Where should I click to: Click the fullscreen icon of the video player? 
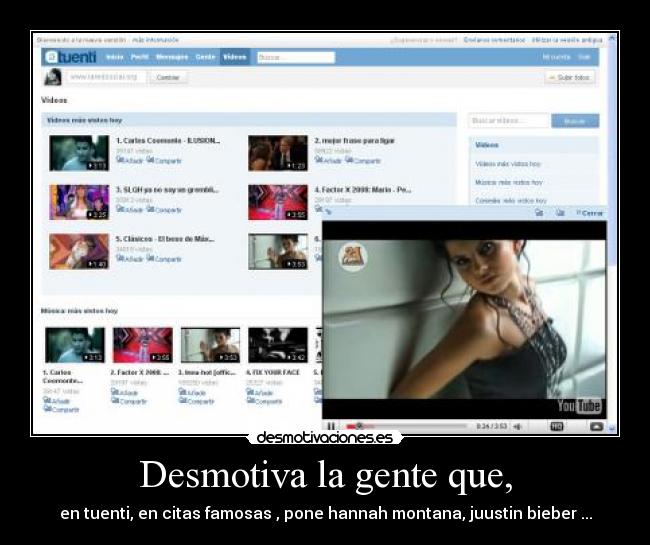[596, 426]
